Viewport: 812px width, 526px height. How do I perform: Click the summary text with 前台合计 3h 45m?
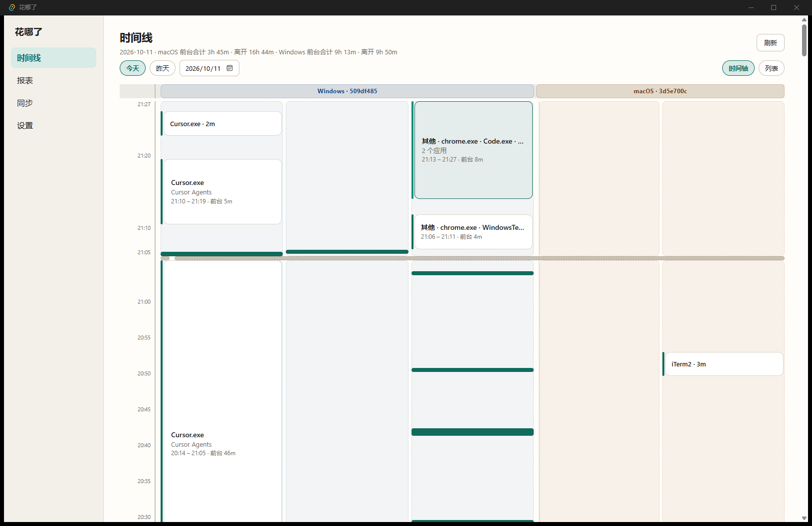point(258,52)
